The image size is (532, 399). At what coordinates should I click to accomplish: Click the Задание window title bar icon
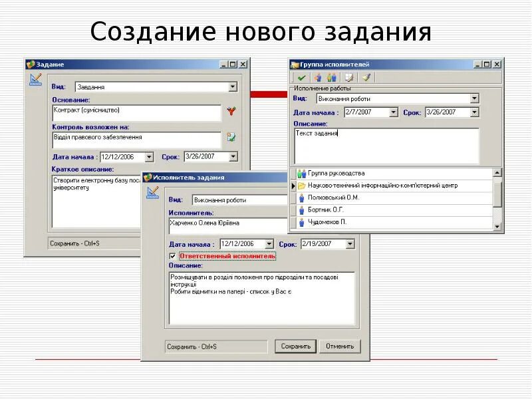pyautogui.click(x=31, y=64)
